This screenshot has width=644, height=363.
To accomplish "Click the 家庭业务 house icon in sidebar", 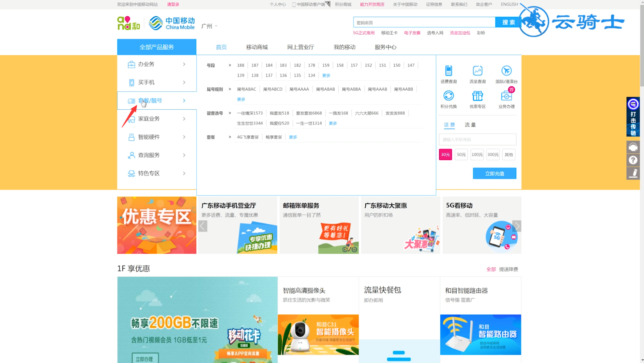I will click(x=131, y=119).
